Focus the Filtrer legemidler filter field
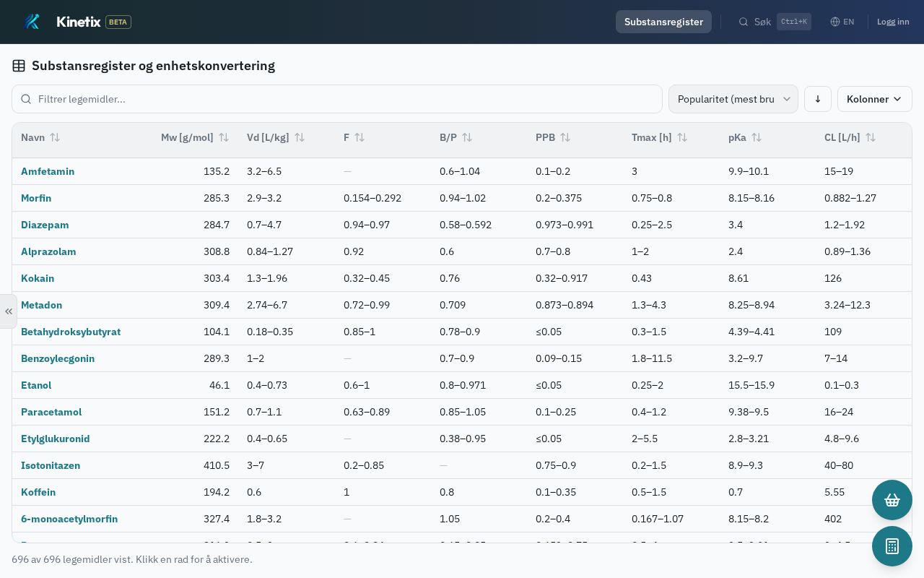The image size is (924, 578). click(337, 99)
